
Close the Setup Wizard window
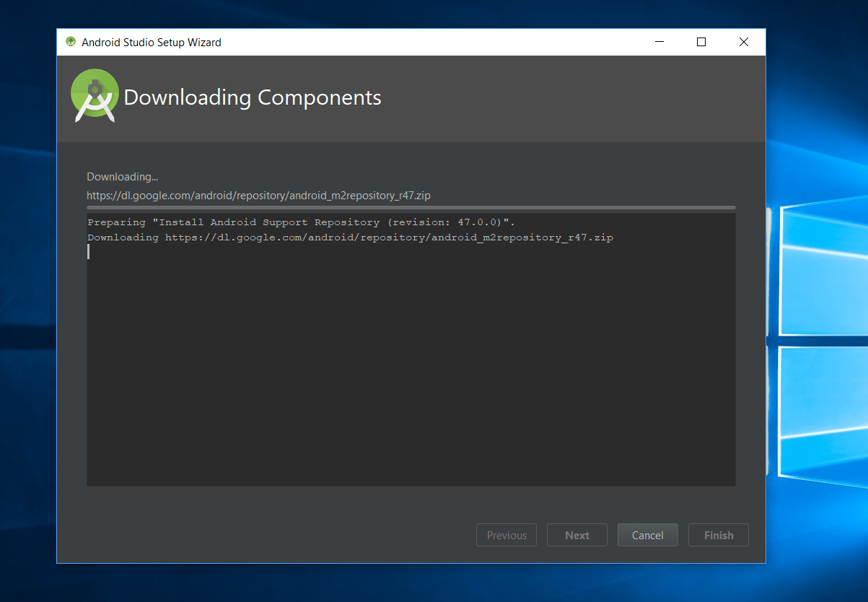[x=744, y=42]
